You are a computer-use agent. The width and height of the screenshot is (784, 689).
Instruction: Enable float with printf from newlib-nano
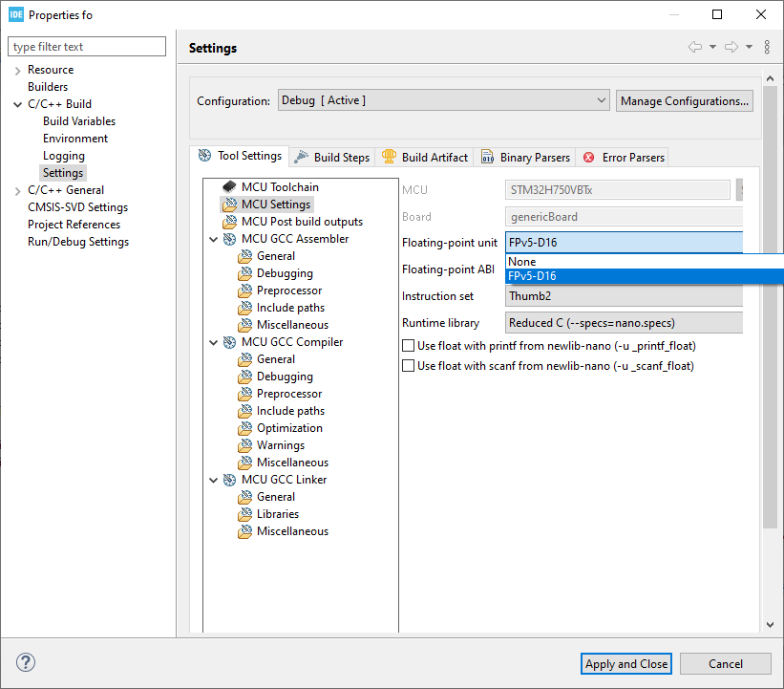(409, 346)
